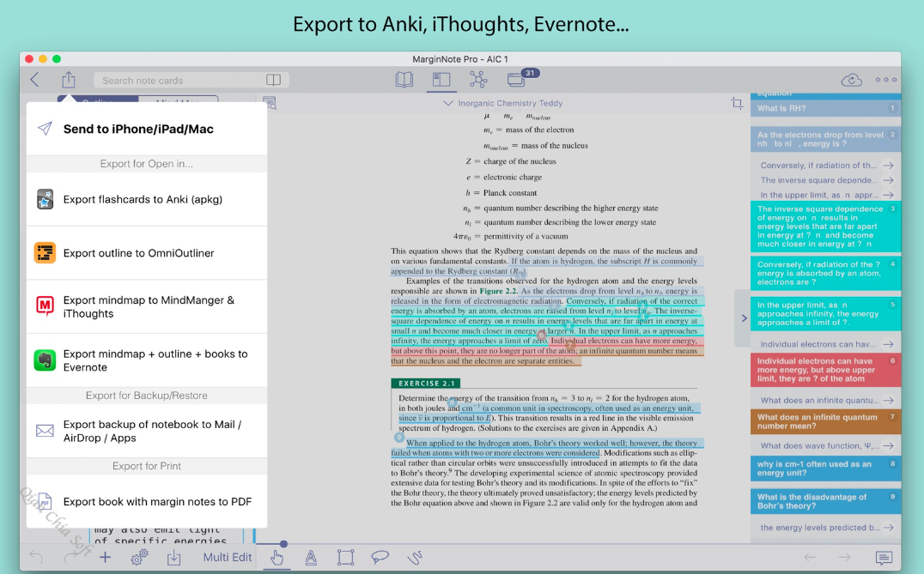Toggle Multi Edit mode
Image resolution: width=924 pixels, height=574 pixels.
pos(228,558)
